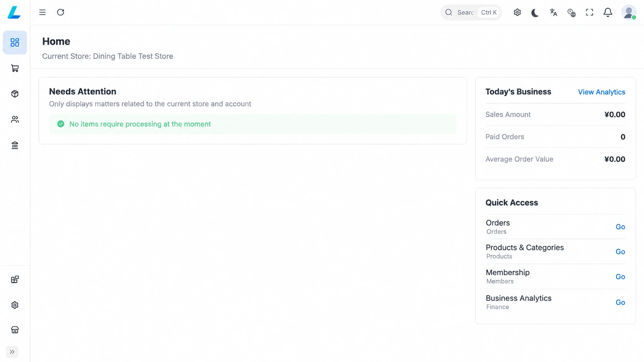Image resolution: width=644 pixels, height=362 pixels.
Task: Click the Needs Attention heading
Action: [x=82, y=92]
